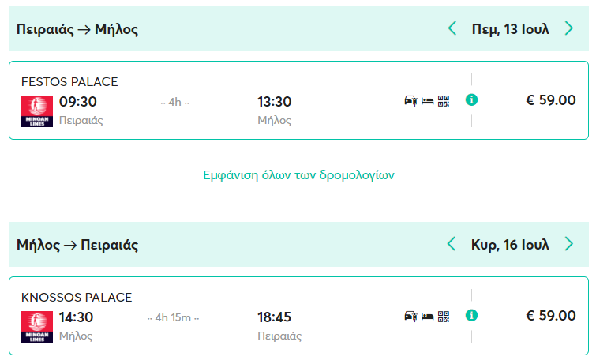Click the QR e-ticket icon on FESTOS PALACE
596x364 pixels.
click(444, 100)
